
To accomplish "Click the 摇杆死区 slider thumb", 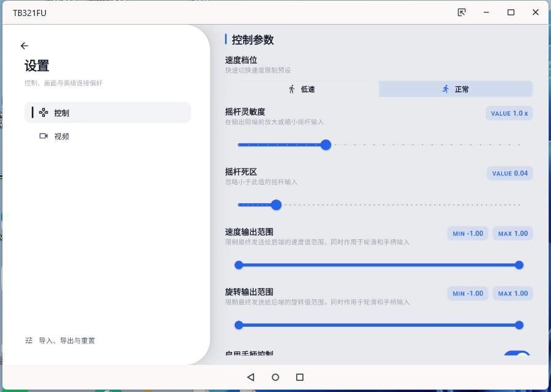I will tap(276, 205).
